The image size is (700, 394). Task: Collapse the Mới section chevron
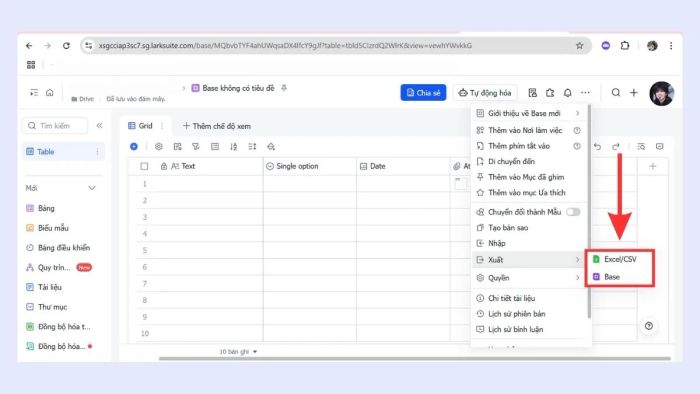92,188
